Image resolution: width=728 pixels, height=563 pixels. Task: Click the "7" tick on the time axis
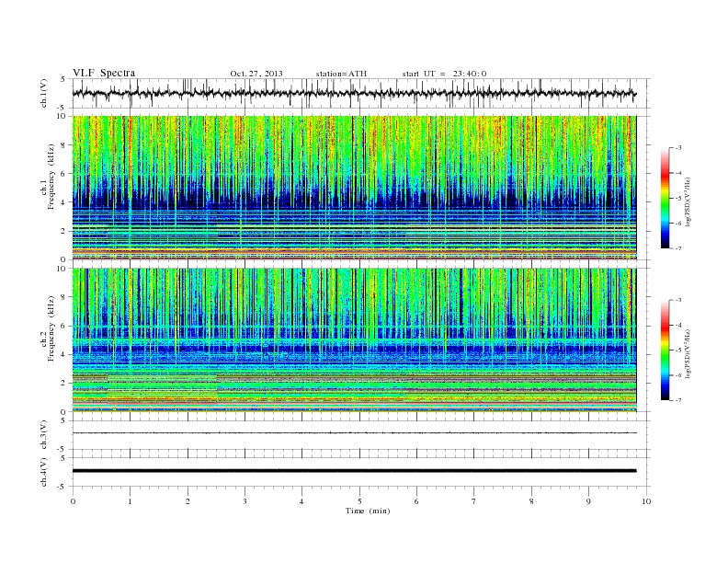click(x=474, y=501)
